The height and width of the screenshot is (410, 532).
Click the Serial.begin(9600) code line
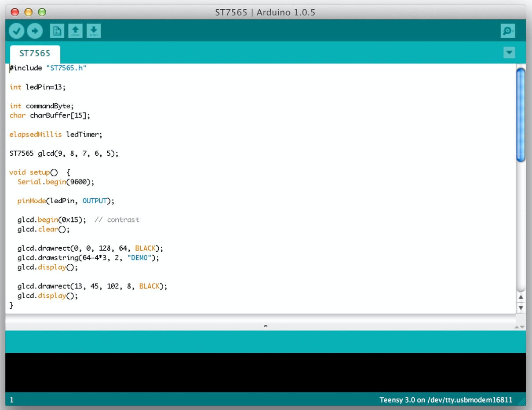coord(56,182)
